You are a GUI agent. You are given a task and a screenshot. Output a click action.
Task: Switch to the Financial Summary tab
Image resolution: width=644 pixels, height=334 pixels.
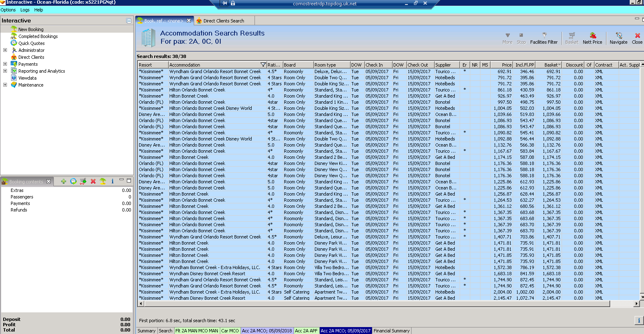coord(392,331)
